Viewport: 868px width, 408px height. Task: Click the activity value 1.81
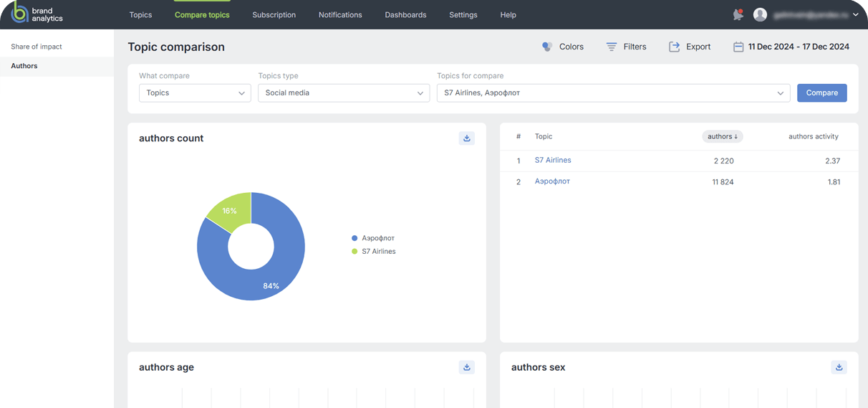pos(834,182)
